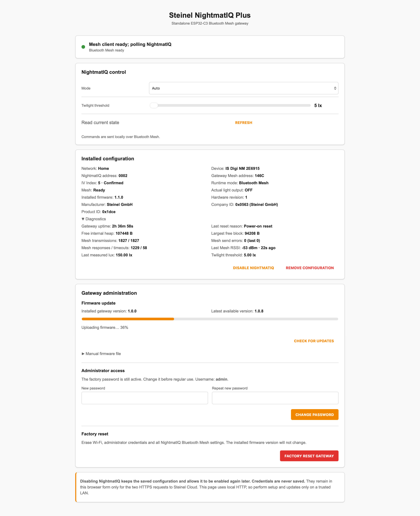The height and width of the screenshot is (516, 420).
Task: Click Gateway uptime '2h 36m 58s'
Action: [122, 226]
